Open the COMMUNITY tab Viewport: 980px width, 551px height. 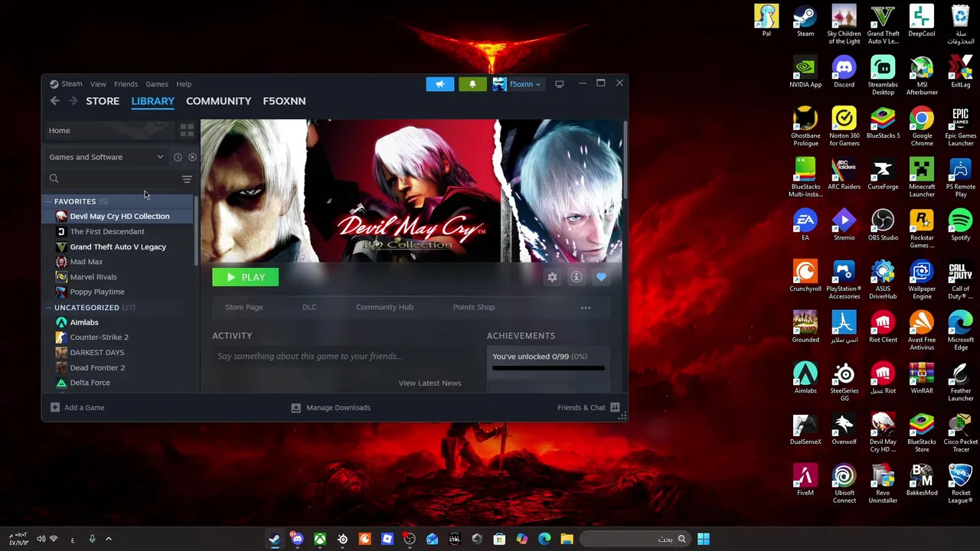[x=218, y=101]
